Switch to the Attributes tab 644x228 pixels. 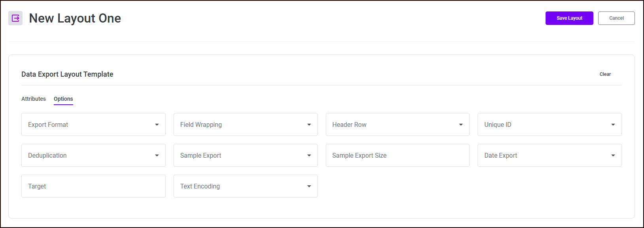point(33,99)
